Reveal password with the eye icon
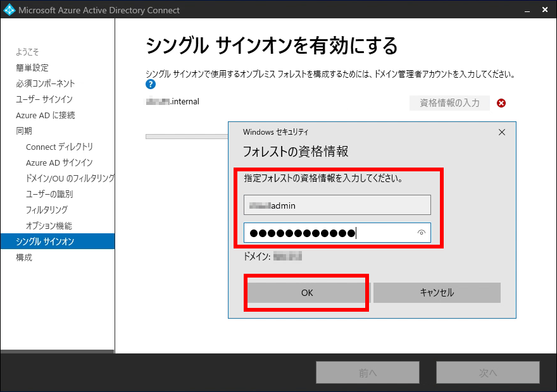 coord(422,233)
